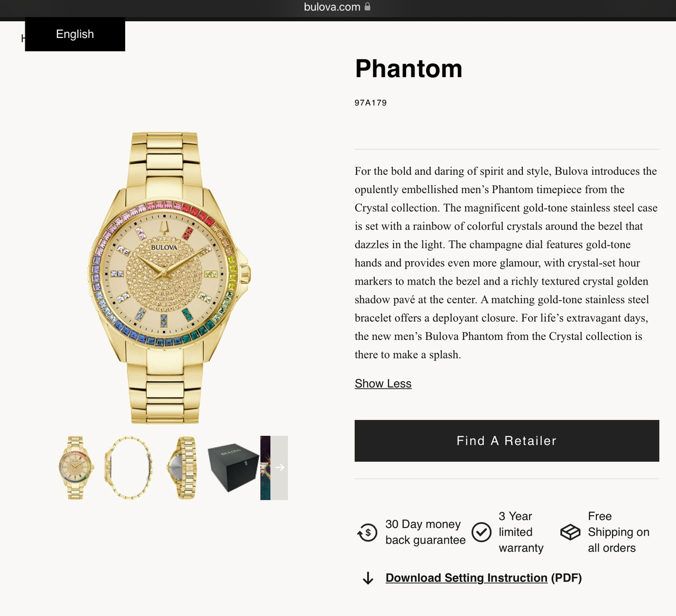Open the English language selector
This screenshot has width=676, height=616.
[x=75, y=34]
